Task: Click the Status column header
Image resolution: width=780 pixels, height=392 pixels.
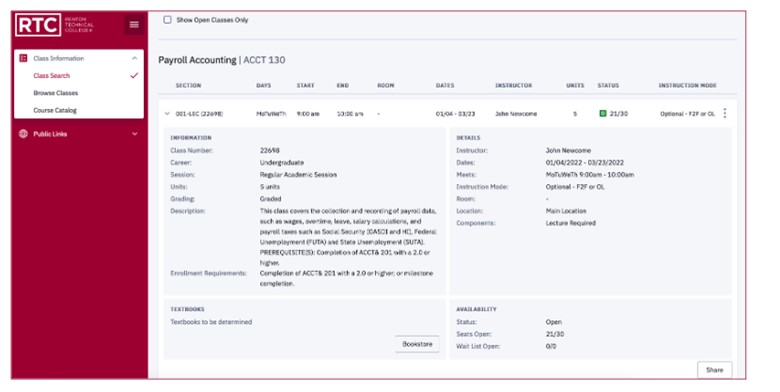Action: point(608,86)
